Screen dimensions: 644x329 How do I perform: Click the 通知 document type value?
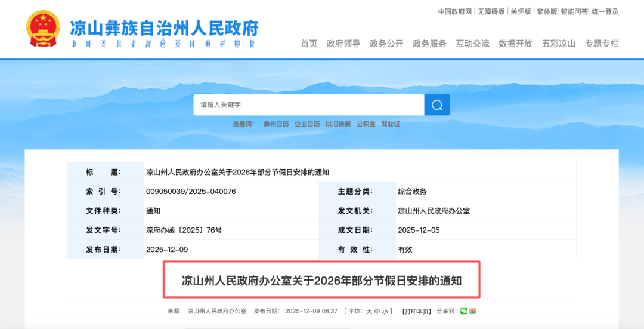point(153,211)
